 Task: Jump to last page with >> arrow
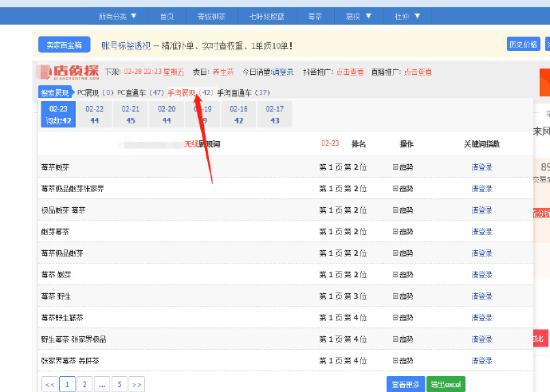(136, 384)
